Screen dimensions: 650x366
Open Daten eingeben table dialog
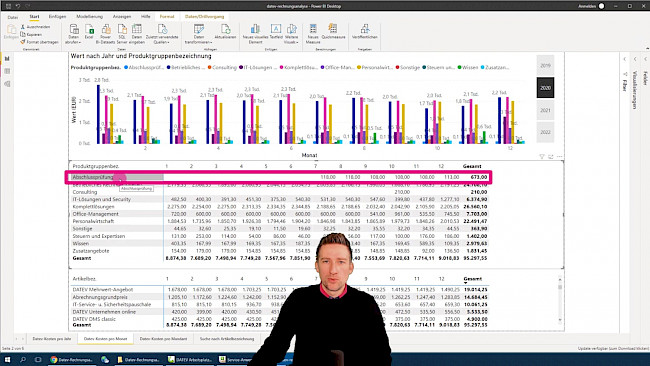[x=137, y=34]
